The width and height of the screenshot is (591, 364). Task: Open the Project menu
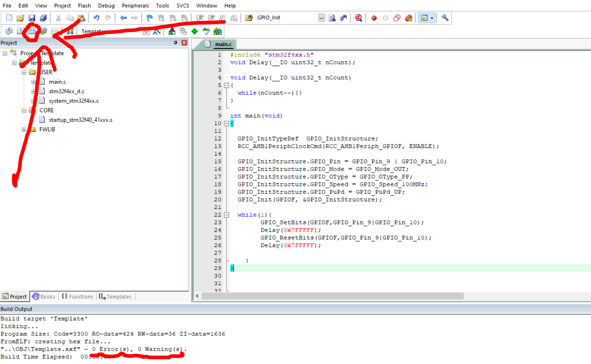63,6
